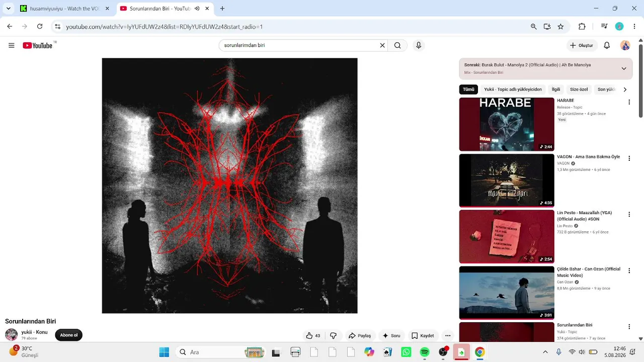
Task: Submit search with the magnifier icon
Action: [397, 45]
